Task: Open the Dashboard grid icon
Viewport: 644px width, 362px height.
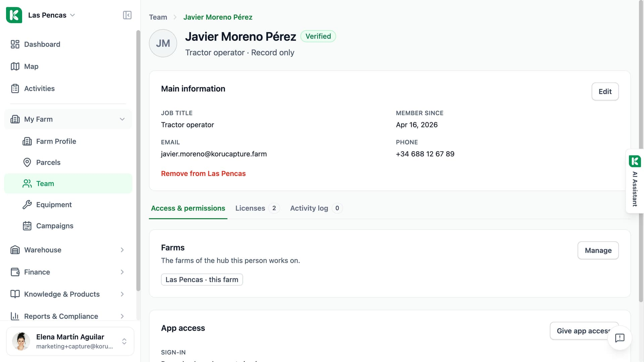Action: (x=15, y=44)
